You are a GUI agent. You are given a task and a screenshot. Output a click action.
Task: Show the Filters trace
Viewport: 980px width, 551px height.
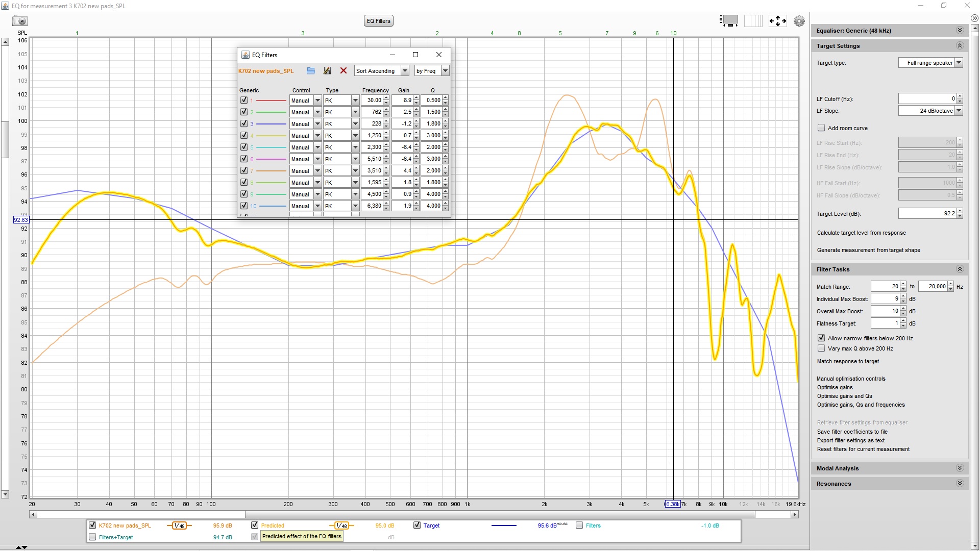point(579,525)
